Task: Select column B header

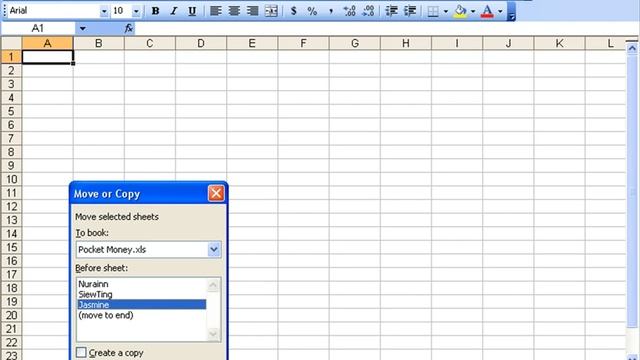Action: 99,43
